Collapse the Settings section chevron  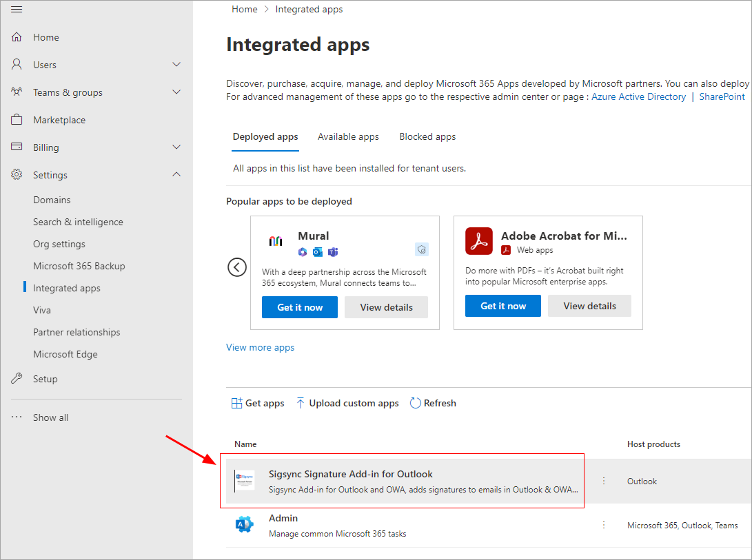click(176, 175)
